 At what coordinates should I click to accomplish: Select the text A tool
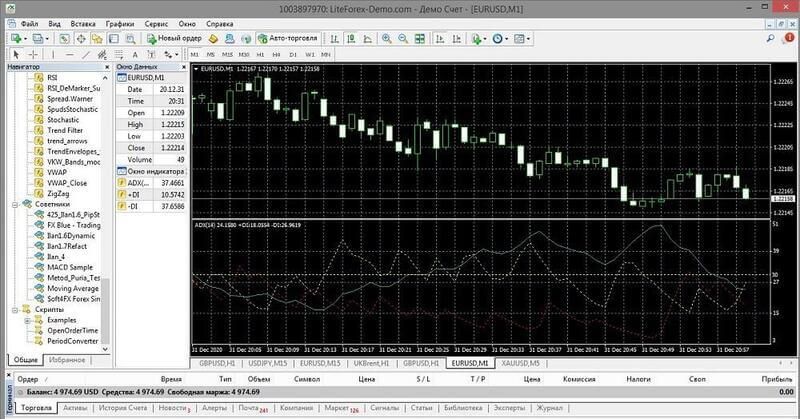[135, 54]
